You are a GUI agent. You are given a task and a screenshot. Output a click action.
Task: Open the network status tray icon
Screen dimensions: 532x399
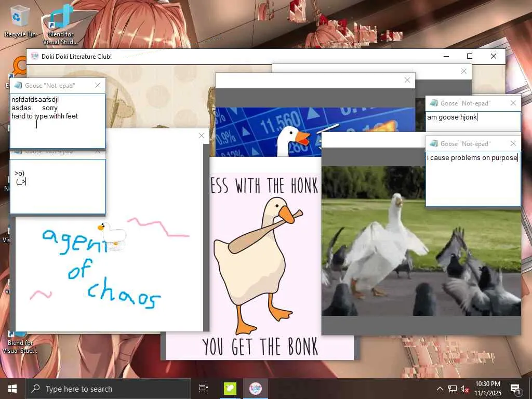pos(453,389)
